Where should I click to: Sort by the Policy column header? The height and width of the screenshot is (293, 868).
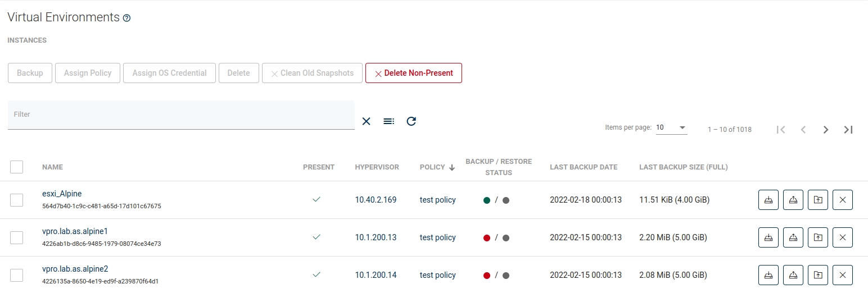pos(432,167)
